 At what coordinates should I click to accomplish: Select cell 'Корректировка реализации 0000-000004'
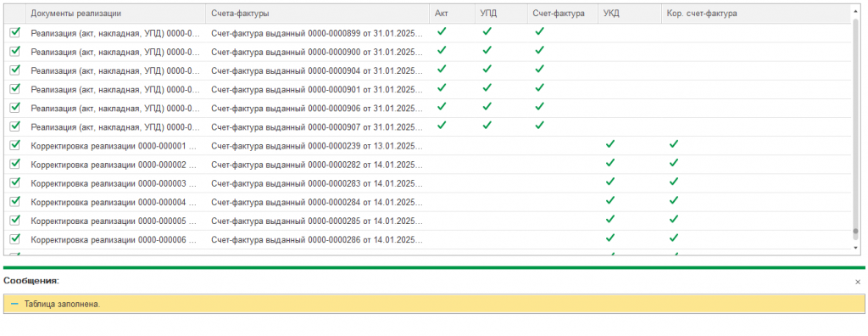(115, 201)
